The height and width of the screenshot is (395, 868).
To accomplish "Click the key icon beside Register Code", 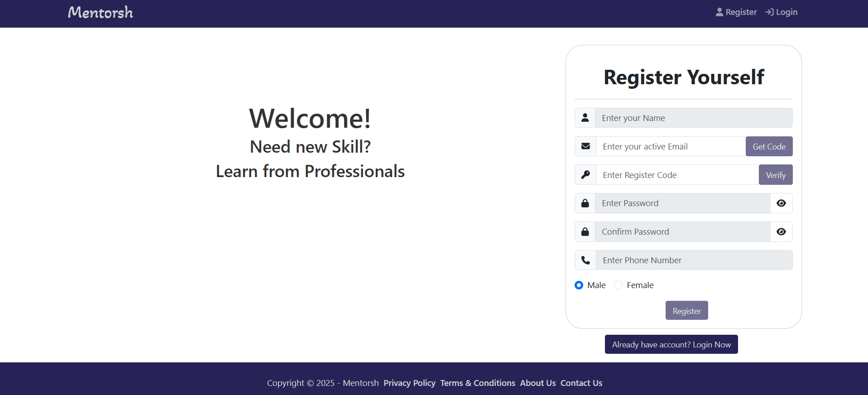I will coord(585,175).
